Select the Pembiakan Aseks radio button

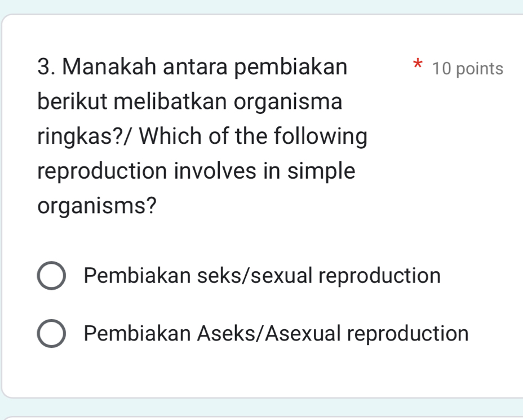pyautogui.click(x=51, y=333)
